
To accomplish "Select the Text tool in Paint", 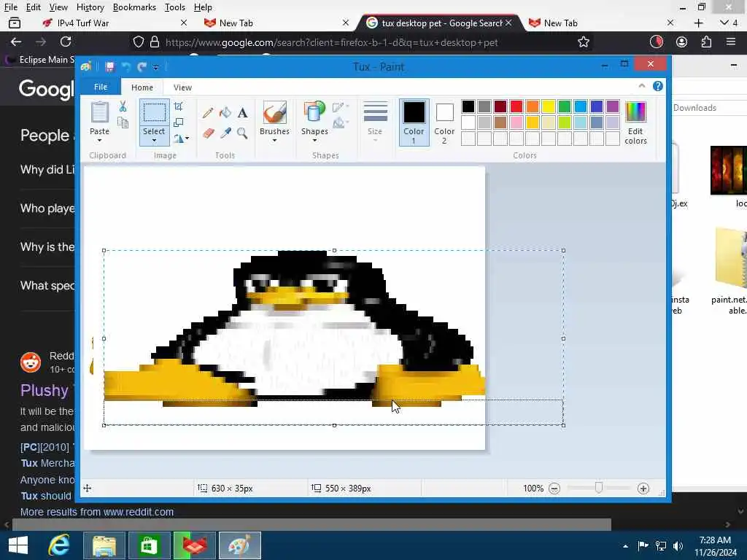I will tap(242, 113).
